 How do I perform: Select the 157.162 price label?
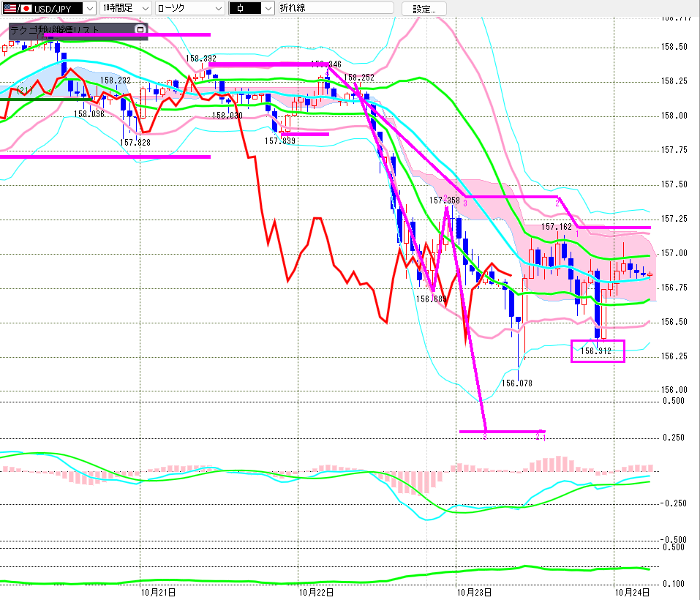[556, 227]
